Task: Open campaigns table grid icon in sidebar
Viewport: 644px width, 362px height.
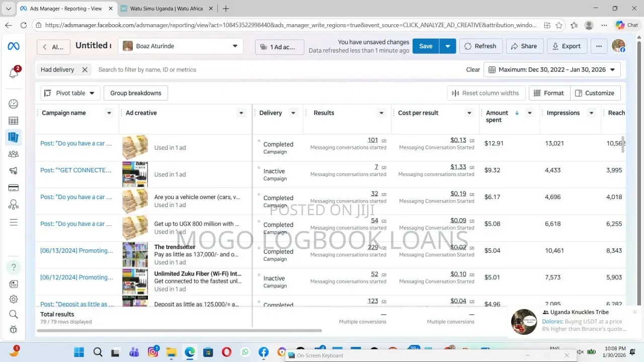Action: 14,121
